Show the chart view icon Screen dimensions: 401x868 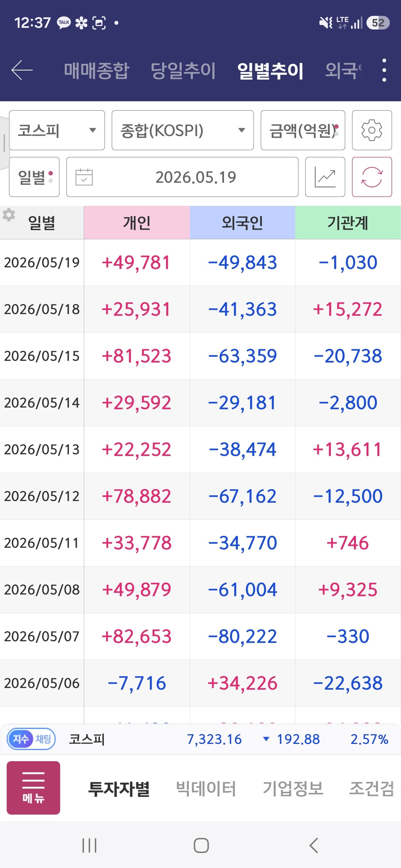(325, 177)
